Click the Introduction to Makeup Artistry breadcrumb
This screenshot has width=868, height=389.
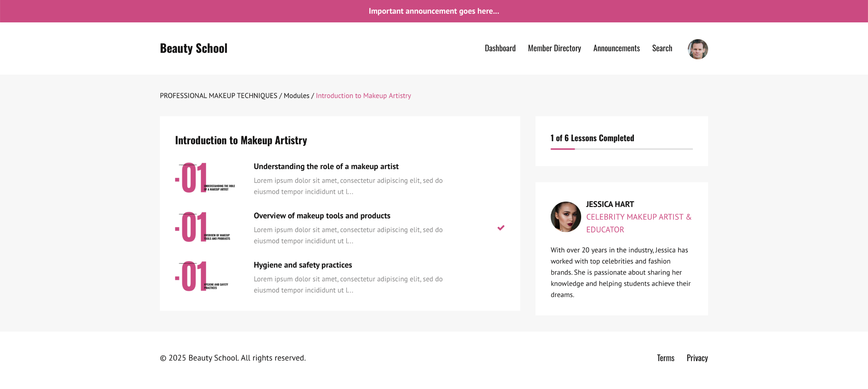tap(363, 96)
